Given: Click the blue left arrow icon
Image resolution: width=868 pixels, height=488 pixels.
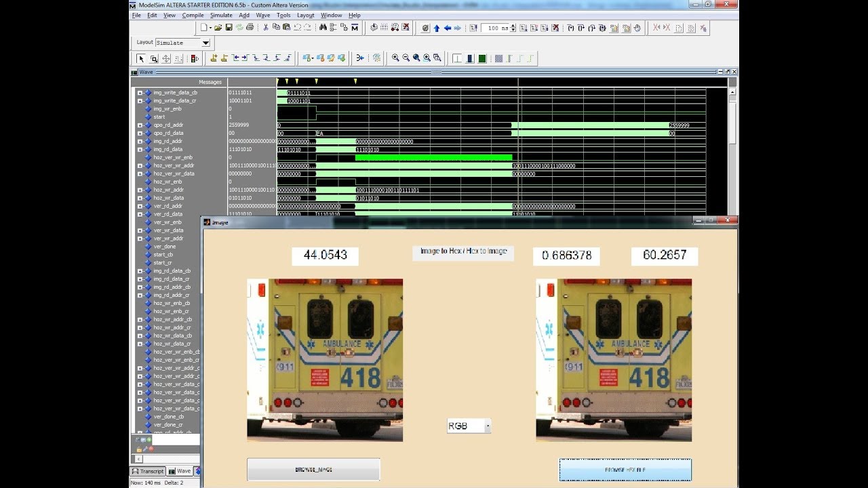Looking at the screenshot, I should [447, 28].
